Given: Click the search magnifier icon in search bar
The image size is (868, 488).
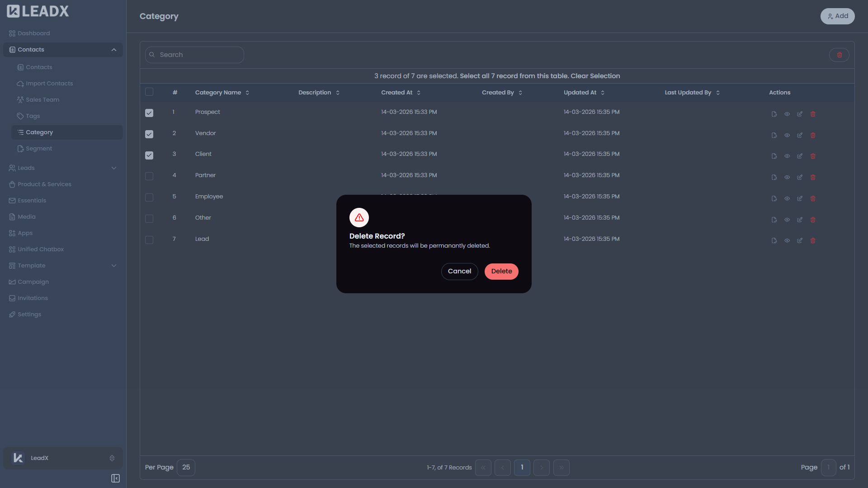Looking at the screenshot, I should (152, 54).
